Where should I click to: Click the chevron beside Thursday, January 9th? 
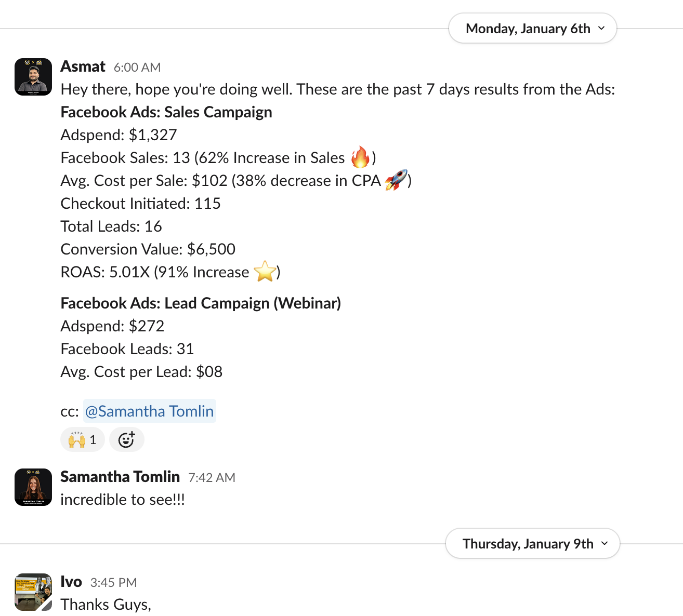click(605, 543)
